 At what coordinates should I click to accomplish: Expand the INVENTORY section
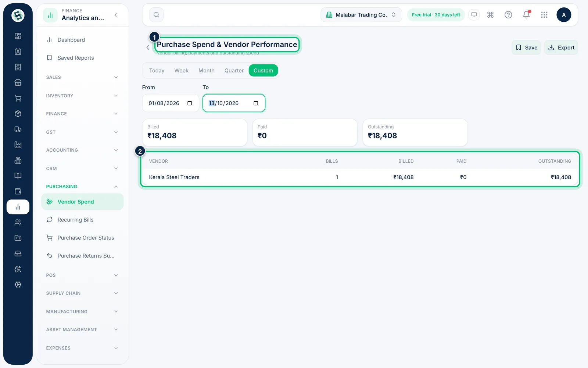click(x=82, y=96)
